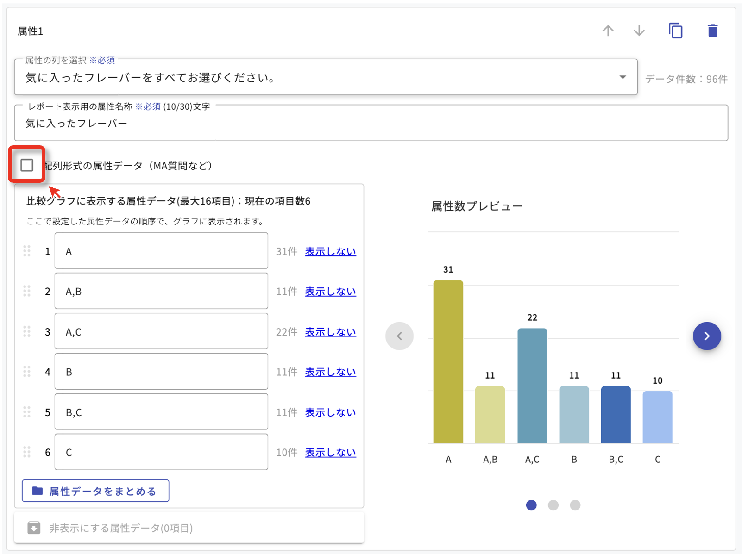This screenshot has width=742, height=560.
Task: Grab the drag handle for row 4 B
Action: [27, 372]
